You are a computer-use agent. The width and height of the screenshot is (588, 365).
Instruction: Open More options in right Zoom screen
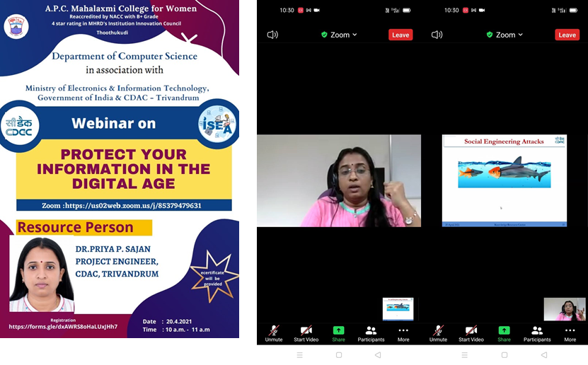570,333
